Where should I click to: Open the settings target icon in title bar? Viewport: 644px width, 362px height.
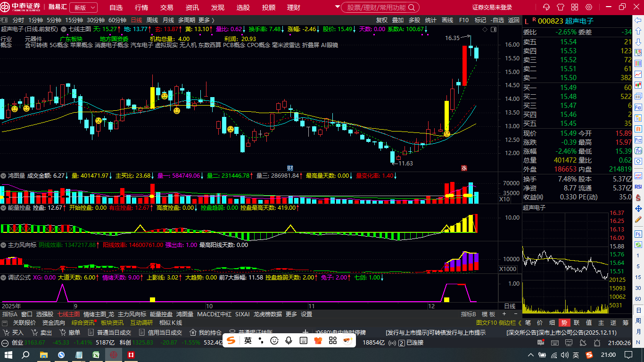(x=588, y=7)
